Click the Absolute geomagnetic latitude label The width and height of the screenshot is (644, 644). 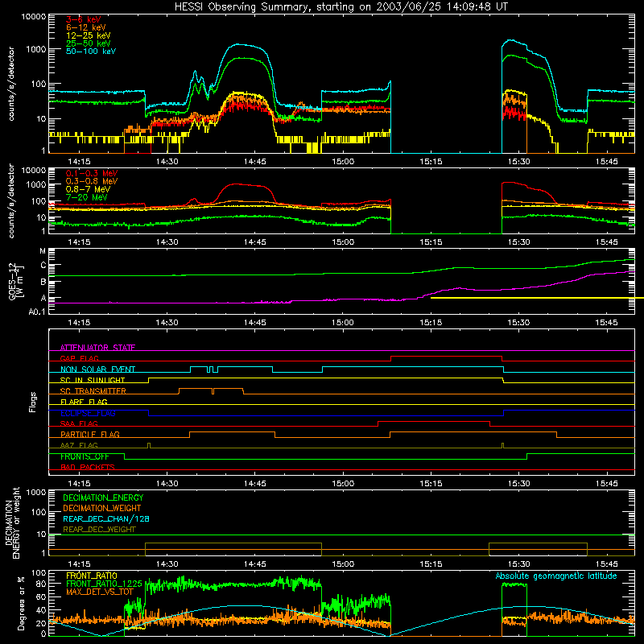click(556, 576)
